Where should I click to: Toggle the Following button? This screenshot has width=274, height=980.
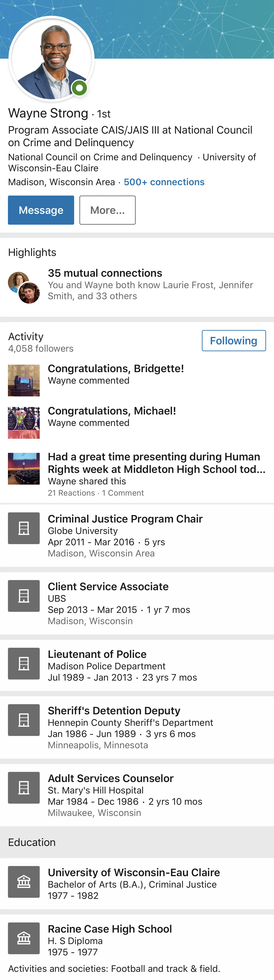click(234, 340)
